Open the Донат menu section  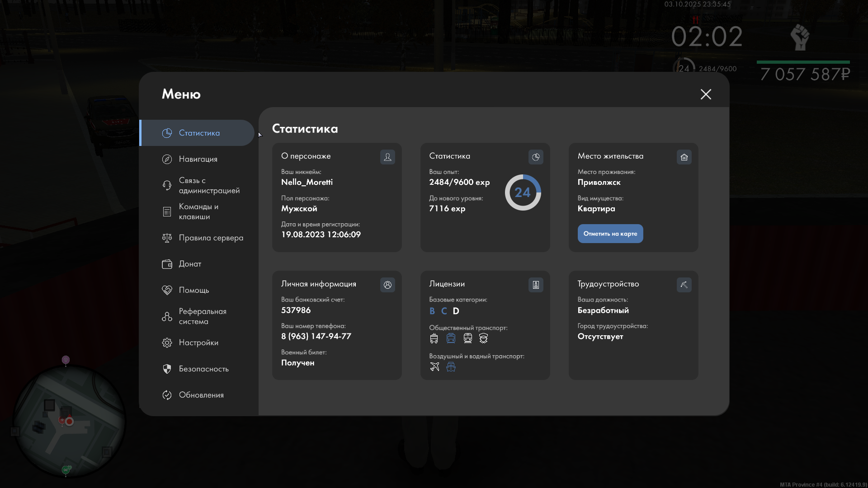[190, 264]
